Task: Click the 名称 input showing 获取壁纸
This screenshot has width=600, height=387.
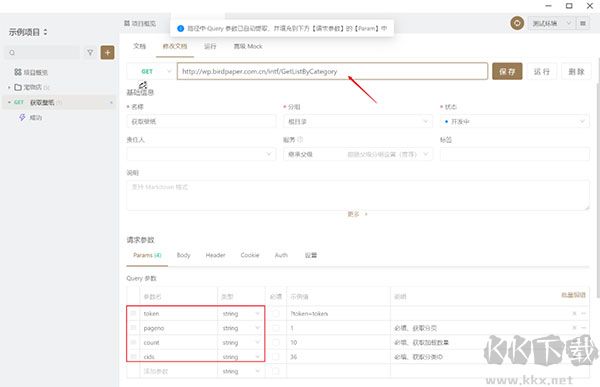Action: coord(201,122)
